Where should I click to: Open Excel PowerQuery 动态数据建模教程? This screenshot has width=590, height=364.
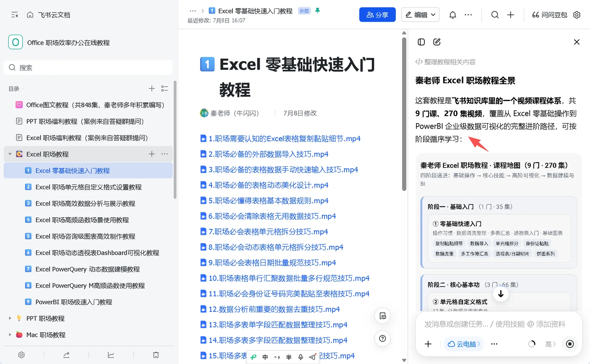click(88, 269)
